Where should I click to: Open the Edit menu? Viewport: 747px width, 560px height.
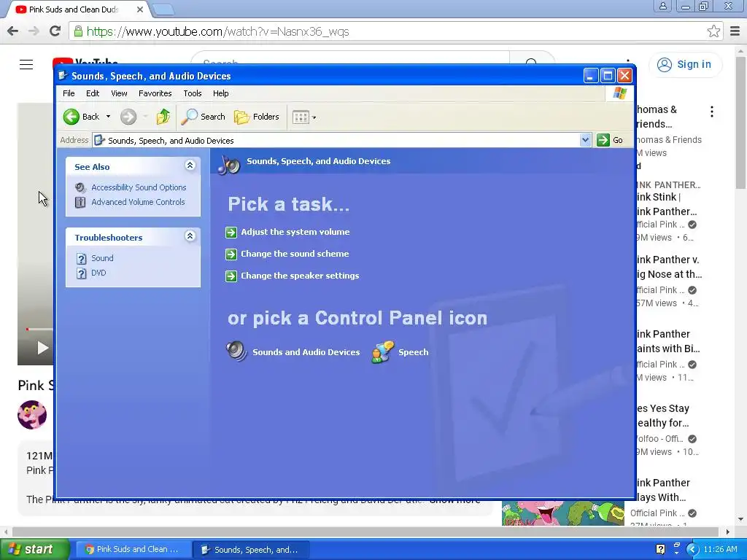(x=93, y=93)
